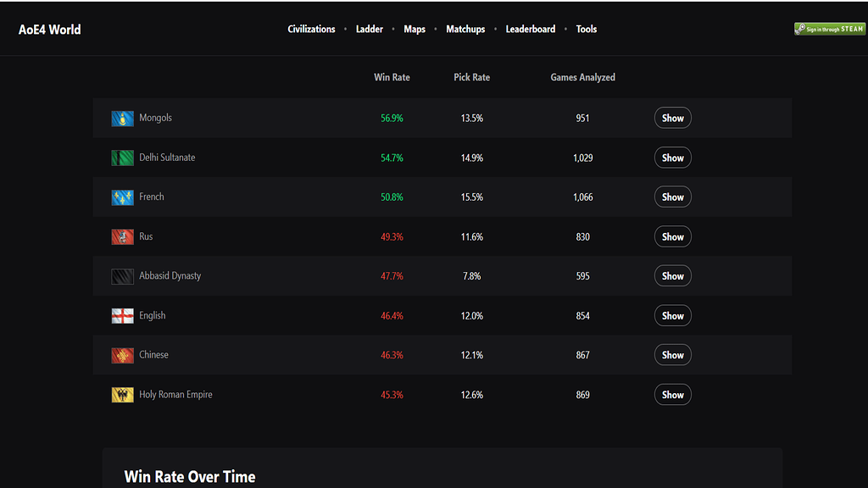Image resolution: width=868 pixels, height=488 pixels.
Task: Click the Pick Rate column header
Action: click(x=471, y=77)
